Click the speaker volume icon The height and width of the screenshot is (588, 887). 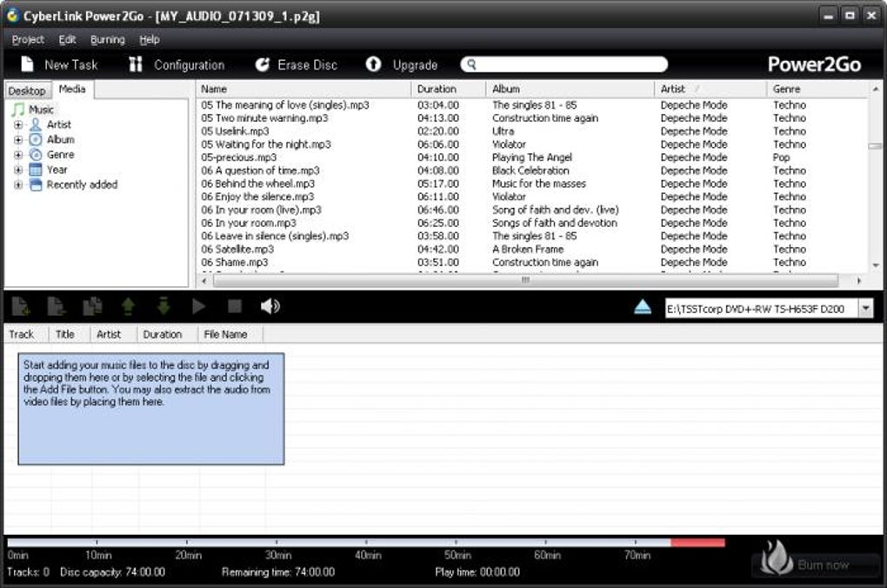point(270,306)
